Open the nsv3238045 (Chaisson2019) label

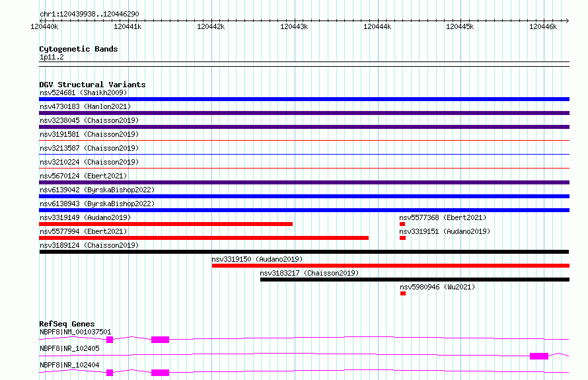(89, 120)
